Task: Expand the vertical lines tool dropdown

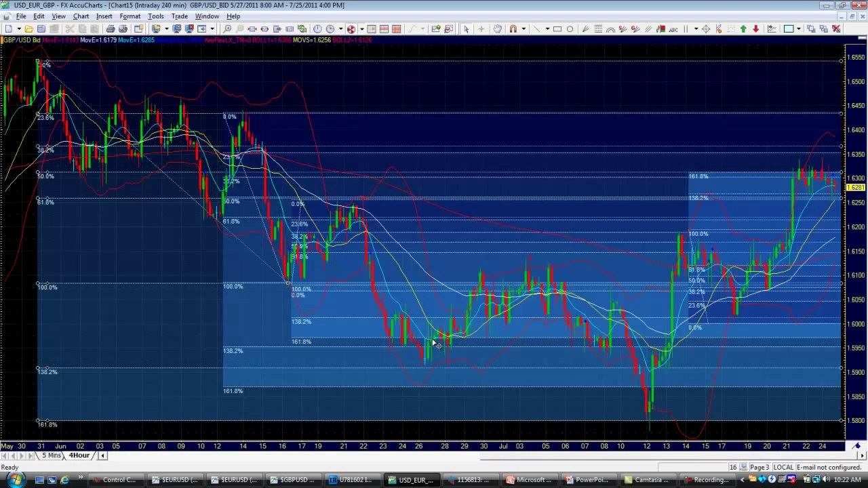Action: (x=696, y=28)
